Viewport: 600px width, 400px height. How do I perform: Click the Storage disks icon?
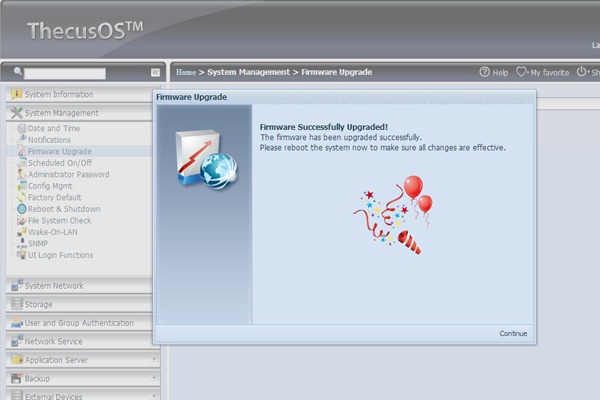point(17,304)
